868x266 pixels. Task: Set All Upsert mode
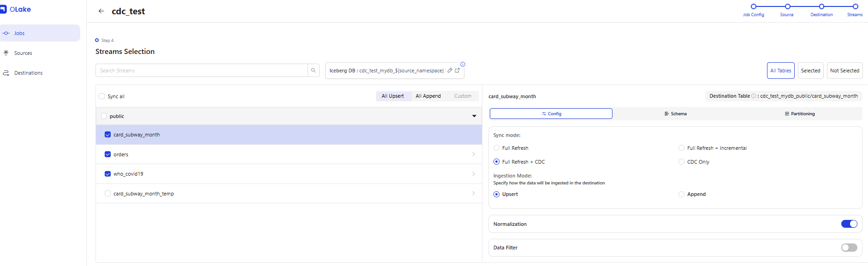393,96
